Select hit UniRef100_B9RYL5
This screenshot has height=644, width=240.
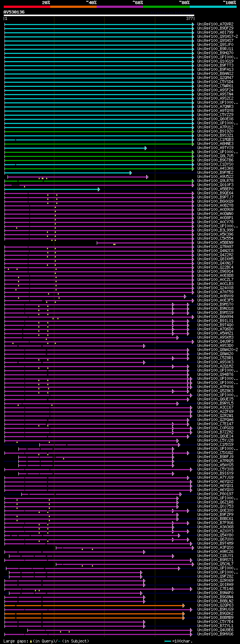[215, 403]
